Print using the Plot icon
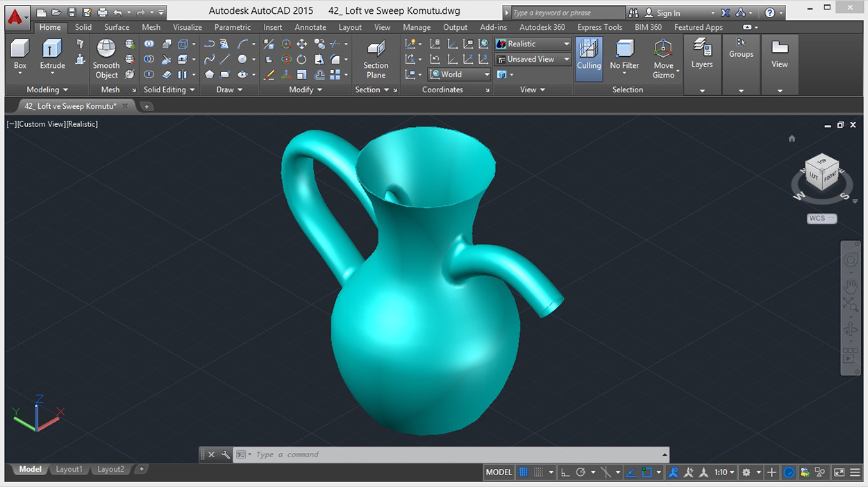The width and height of the screenshot is (868, 487). [x=102, y=12]
